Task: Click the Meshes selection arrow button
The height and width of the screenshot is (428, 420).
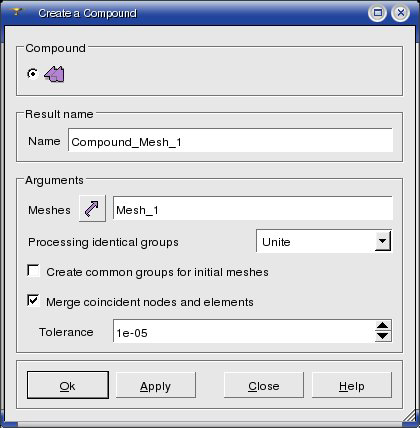Action: point(92,208)
